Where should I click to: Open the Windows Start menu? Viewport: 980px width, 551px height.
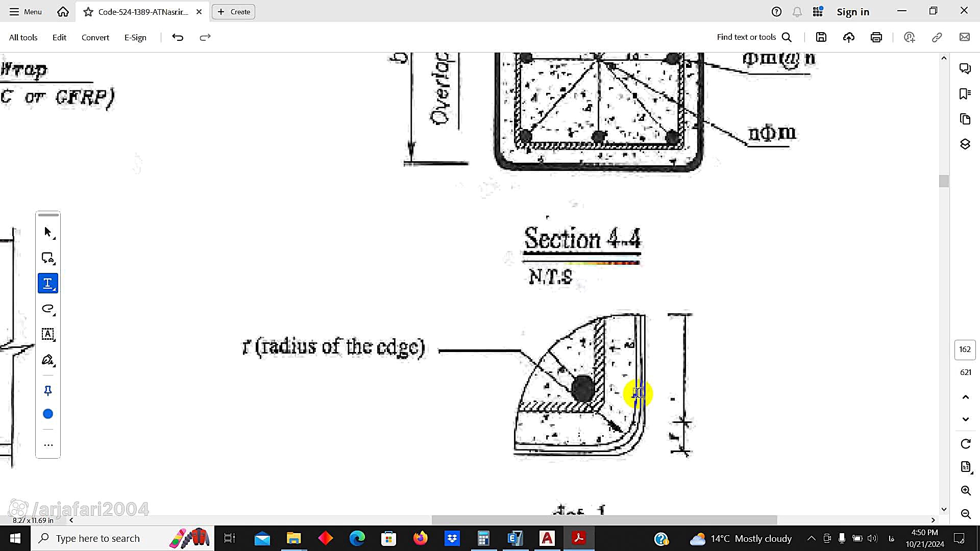pyautogui.click(x=15, y=538)
